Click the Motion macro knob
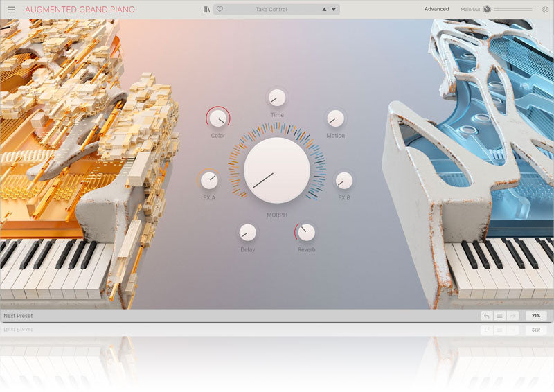The width and height of the screenshot is (554, 392). point(336,118)
